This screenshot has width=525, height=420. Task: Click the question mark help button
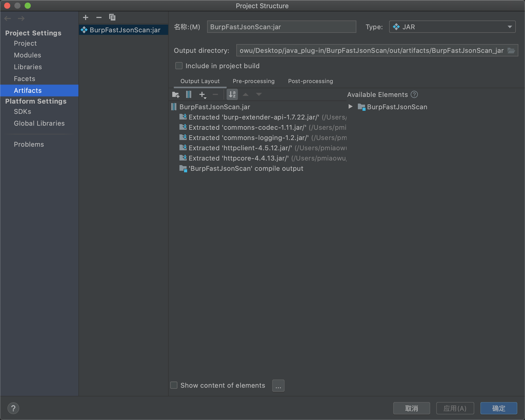pyautogui.click(x=13, y=408)
